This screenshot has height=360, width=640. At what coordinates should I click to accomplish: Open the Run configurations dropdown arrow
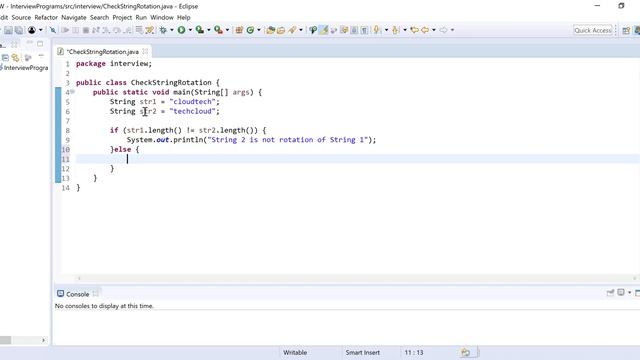point(190,30)
